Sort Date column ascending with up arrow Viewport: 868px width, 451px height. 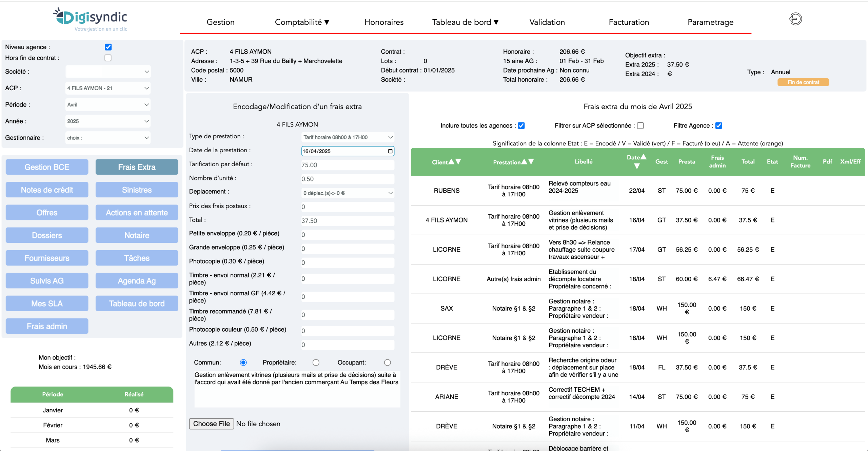tap(643, 157)
